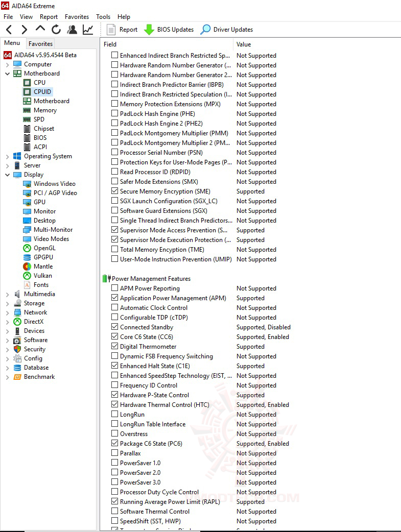Select the GPU icon under Display
401x532 pixels.
[27, 202]
